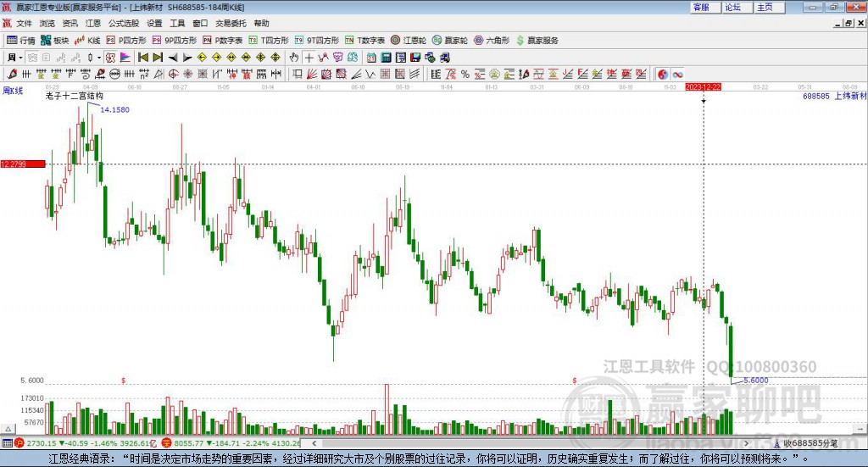Open the P数字表 tool
868x467 pixels.
click(223, 41)
